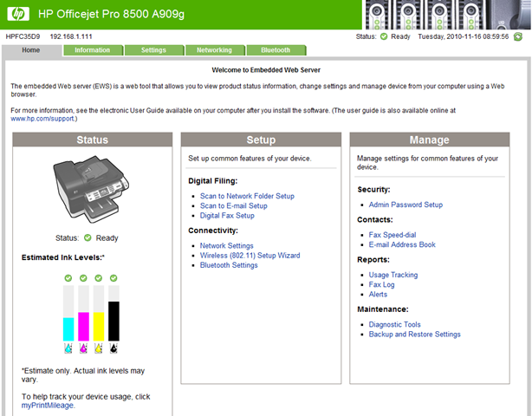Open Scan to Network Folder Setup

tap(247, 196)
